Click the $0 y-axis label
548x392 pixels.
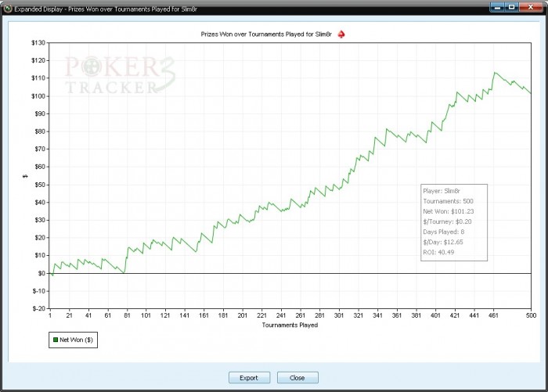pos(41,273)
